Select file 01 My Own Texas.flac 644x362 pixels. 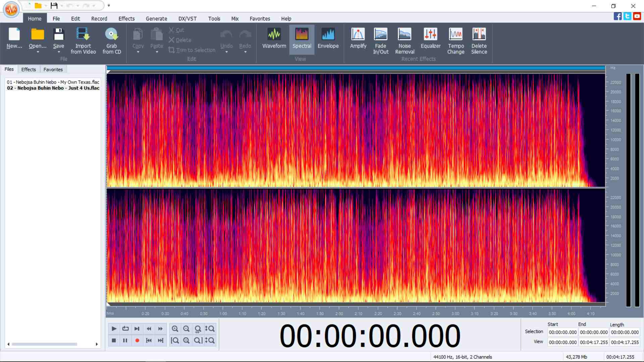click(53, 82)
